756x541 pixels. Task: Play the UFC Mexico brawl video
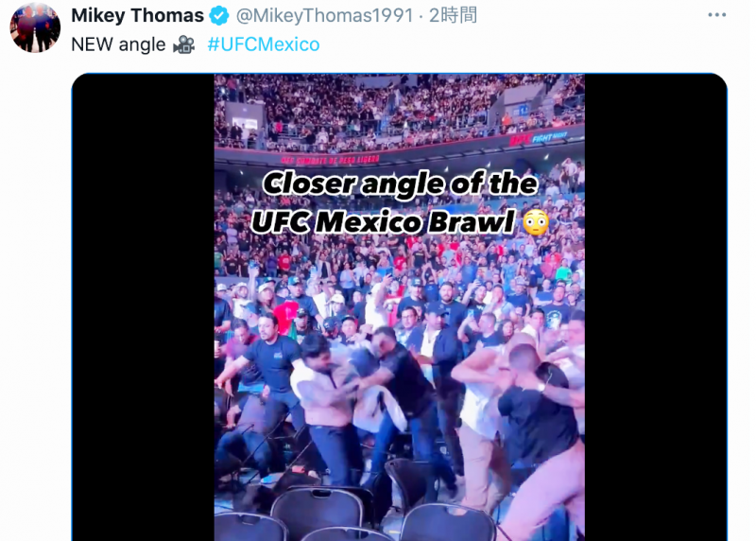[x=399, y=307]
